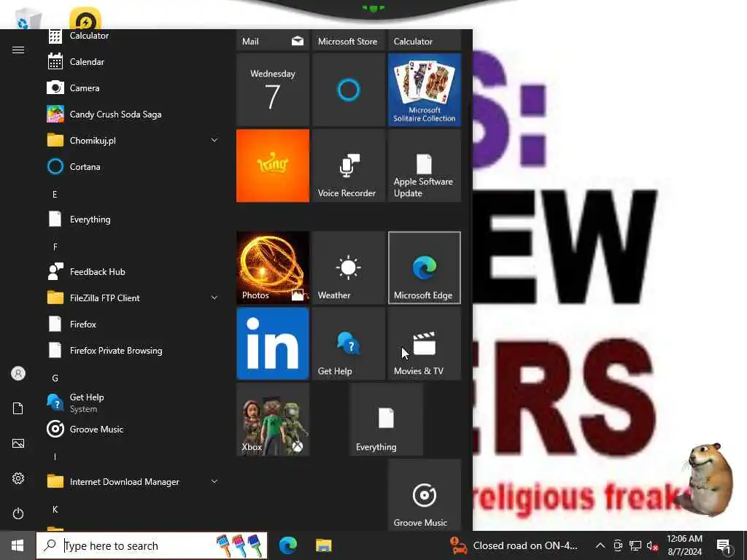Open File Explorer from the taskbar

pos(323,545)
